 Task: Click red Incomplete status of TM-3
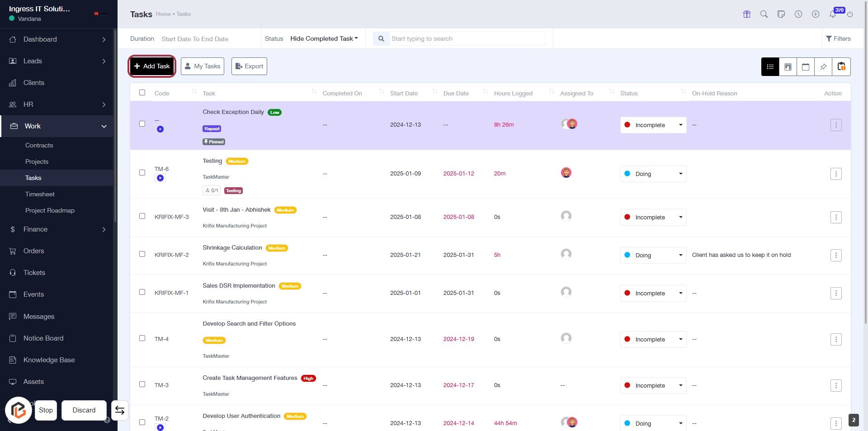coord(653,386)
